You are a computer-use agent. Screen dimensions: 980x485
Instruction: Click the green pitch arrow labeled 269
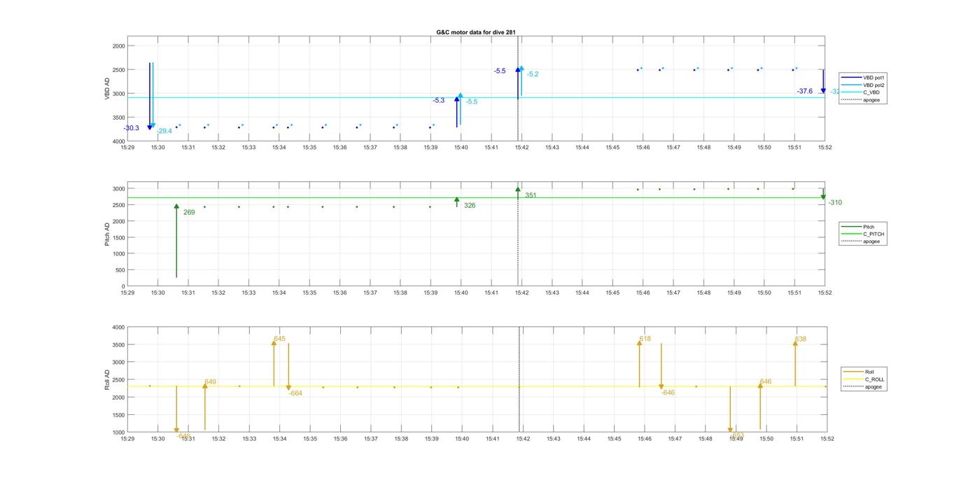(x=176, y=241)
